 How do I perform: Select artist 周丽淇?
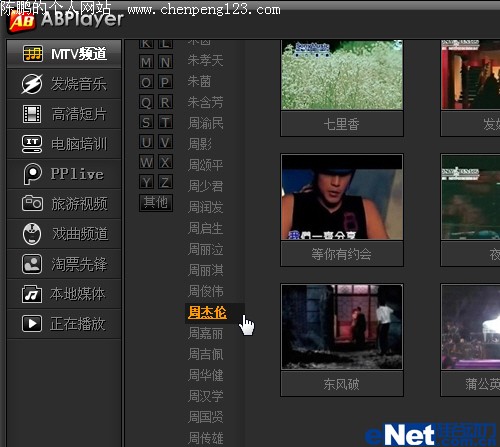[x=205, y=270]
